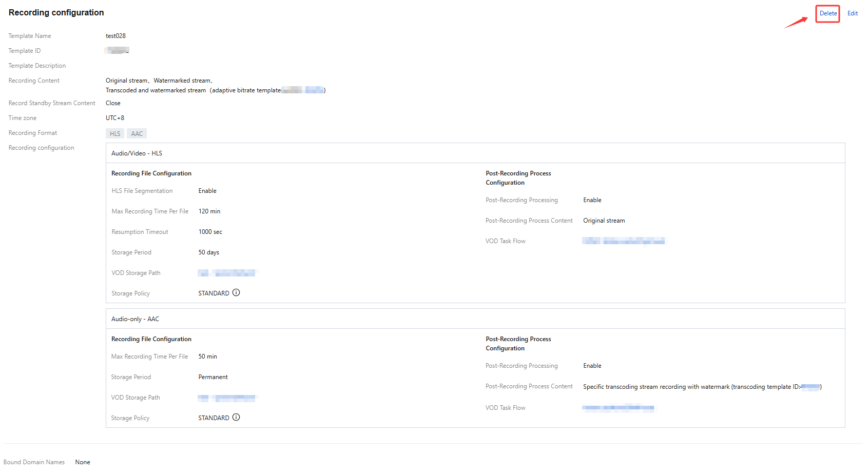Click the UTC+8 time zone value

point(115,118)
